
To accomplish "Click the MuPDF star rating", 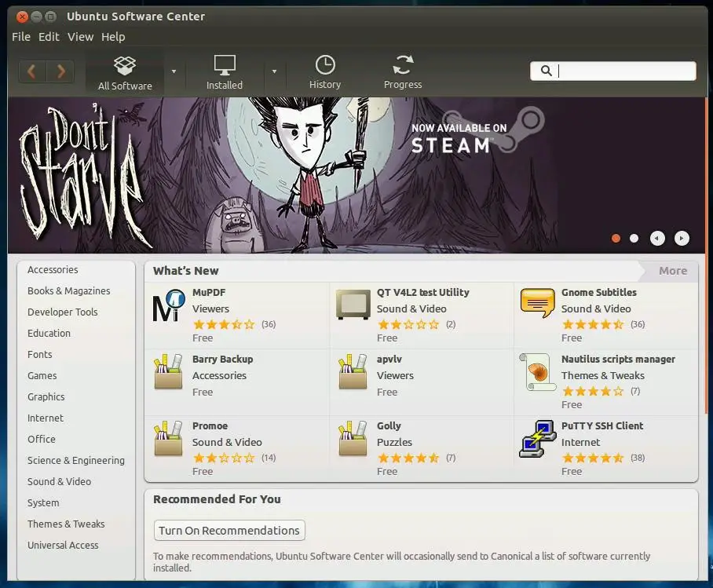I will (224, 324).
